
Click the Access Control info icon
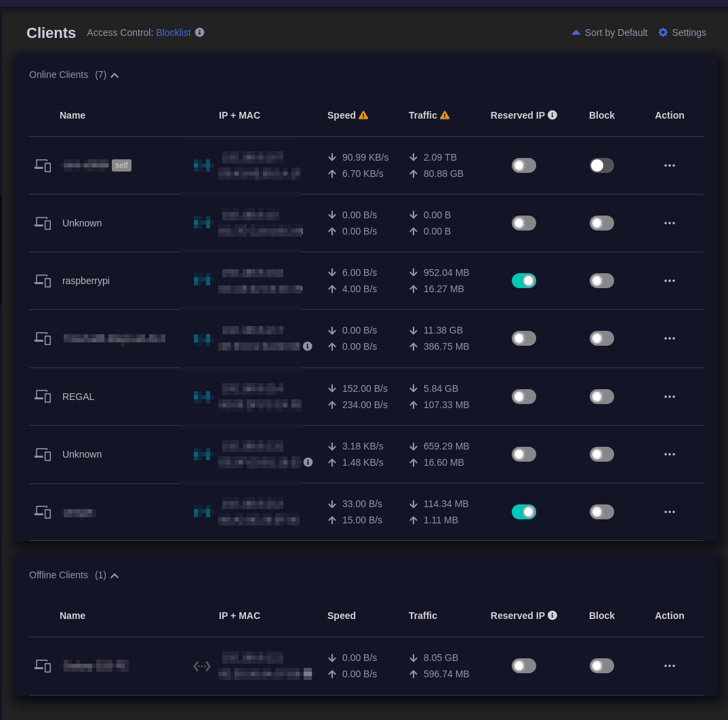(x=200, y=33)
